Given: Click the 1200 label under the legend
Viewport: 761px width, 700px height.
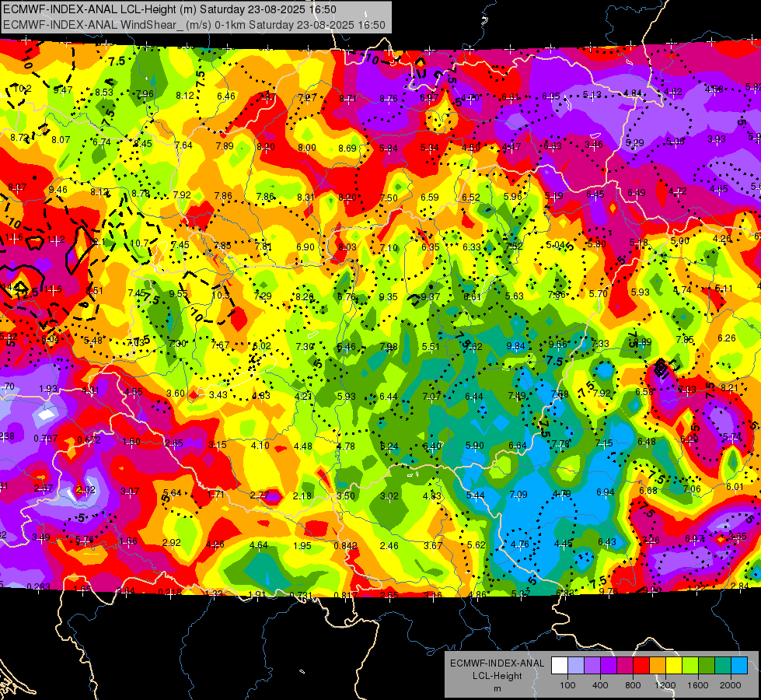Looking at the screenshot, I should click(665, 685).
